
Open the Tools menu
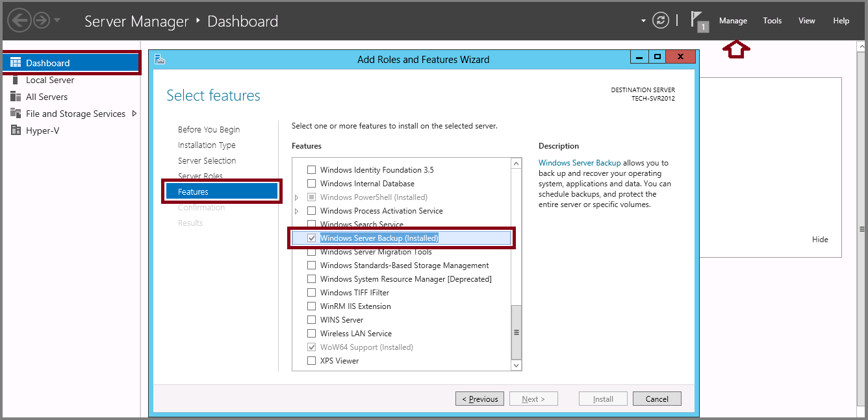pyautogui.click(x=772, y=21)
